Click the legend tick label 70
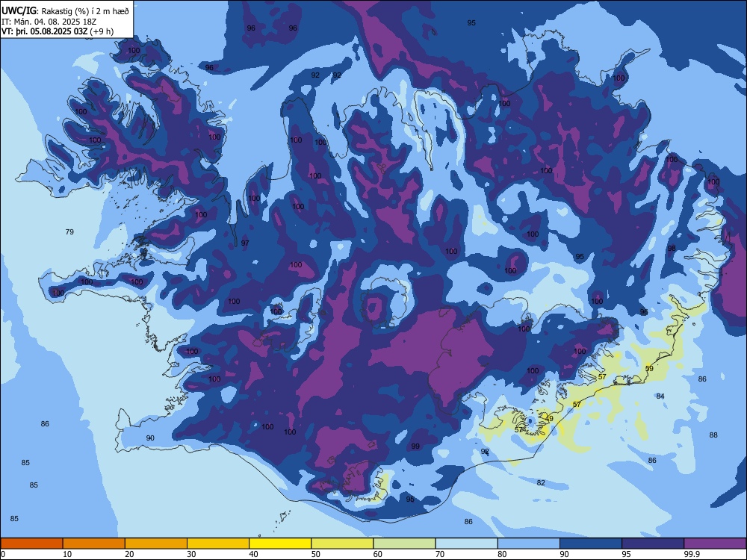 pyautogui.click(x=440, y=554)
